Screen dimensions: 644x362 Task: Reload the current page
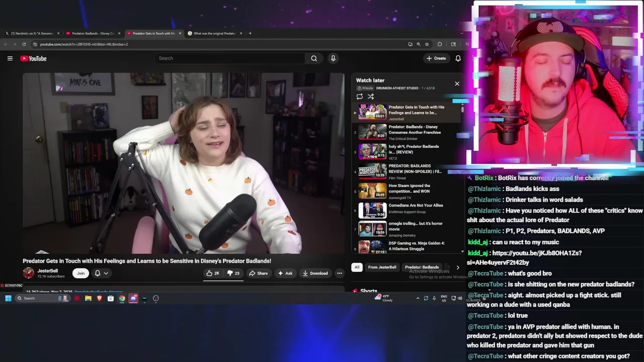tap(24, 44)
